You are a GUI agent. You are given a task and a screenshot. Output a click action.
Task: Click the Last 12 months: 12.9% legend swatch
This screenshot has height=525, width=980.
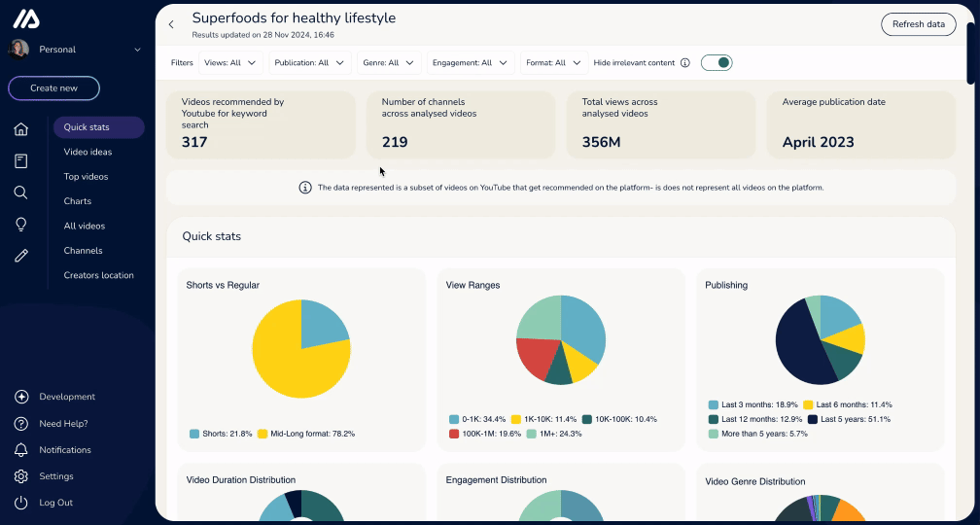point(714,419)
